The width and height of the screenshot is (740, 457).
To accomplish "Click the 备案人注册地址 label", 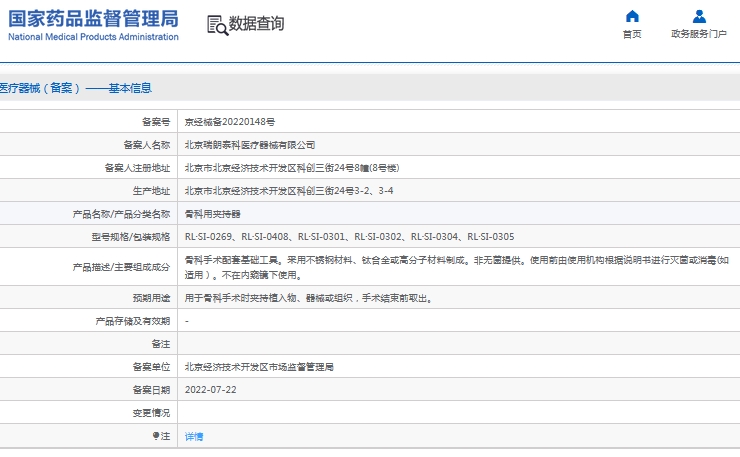I will [137, 168].
